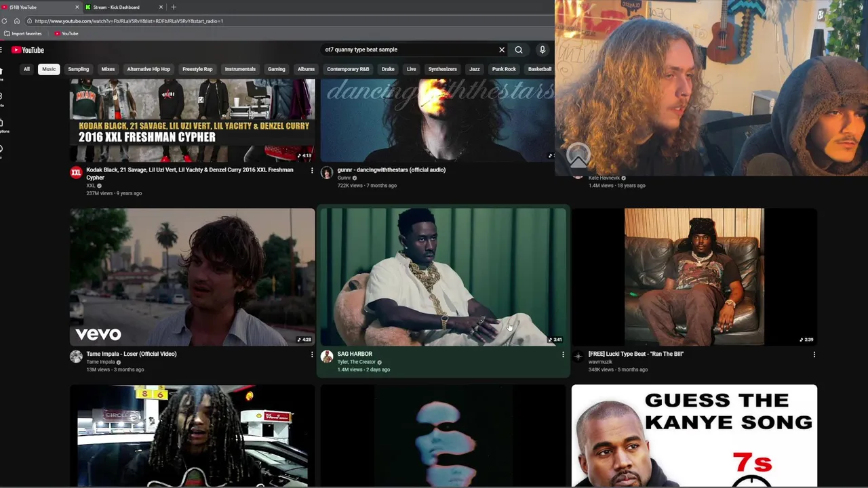Filter by the Instrumentals chip
The height and width of the screenshot is (488, 868).
(240, 69)
